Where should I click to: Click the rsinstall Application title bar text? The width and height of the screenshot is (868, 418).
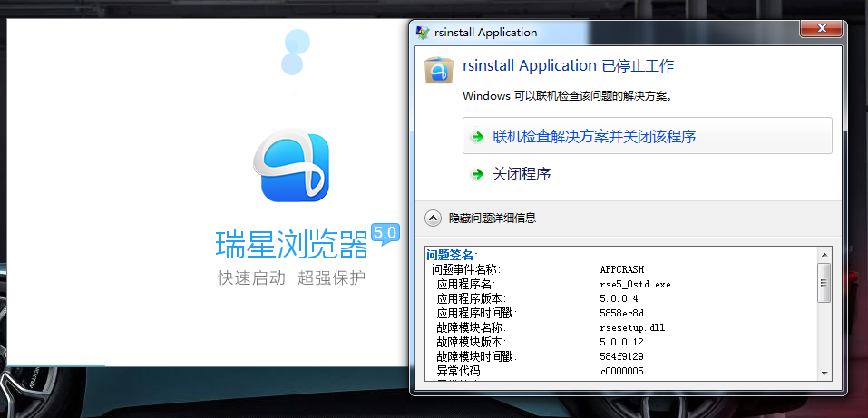point(486,32)
